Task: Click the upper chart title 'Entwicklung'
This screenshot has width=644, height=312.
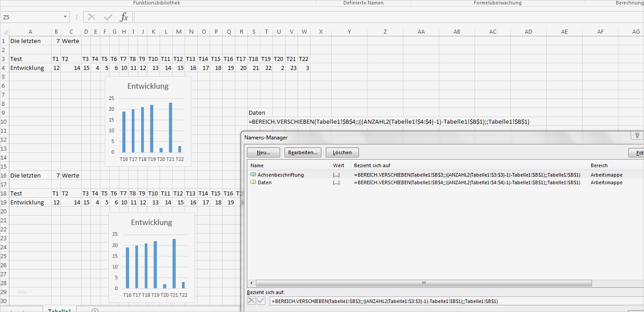Action: click(148, 86)
